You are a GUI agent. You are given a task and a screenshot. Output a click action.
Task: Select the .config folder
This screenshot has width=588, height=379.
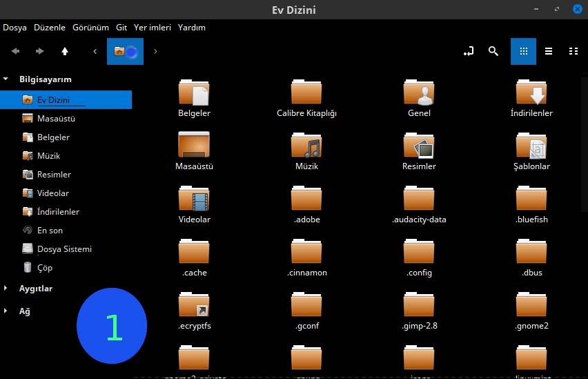click(x=419, y=252)
